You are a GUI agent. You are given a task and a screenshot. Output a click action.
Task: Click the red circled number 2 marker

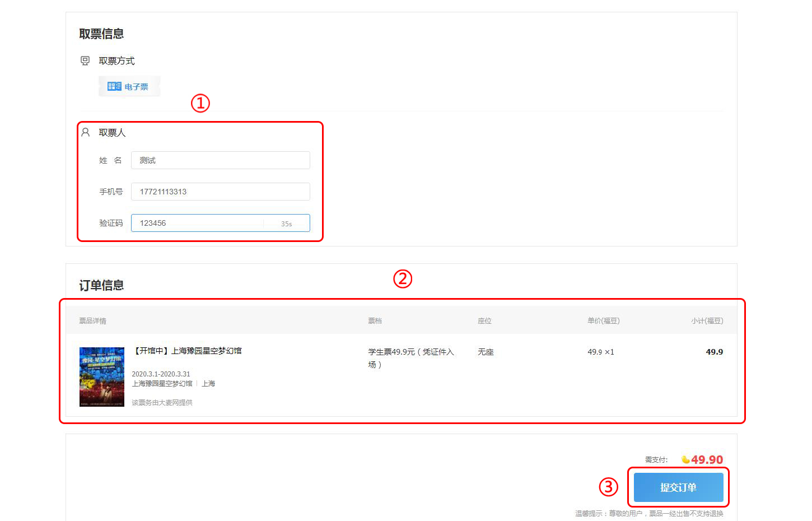[402, 278]
